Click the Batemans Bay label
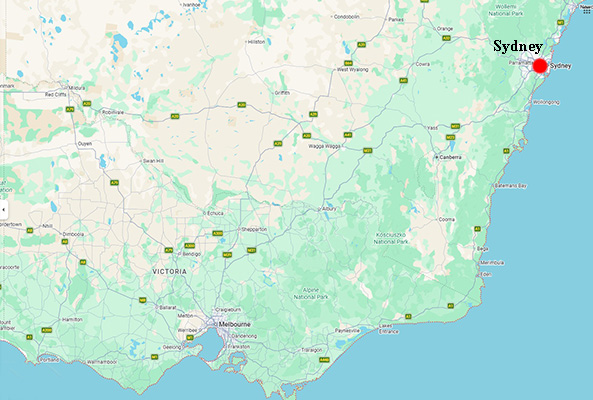The height and width of the screenshot is (400, 593). point(511,186)
